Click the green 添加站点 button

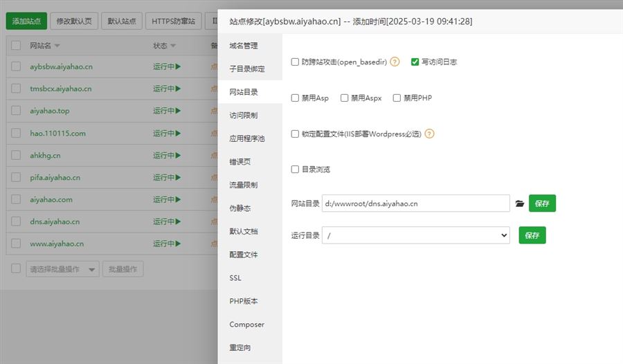pyautogui.click(x=26, y=21)
